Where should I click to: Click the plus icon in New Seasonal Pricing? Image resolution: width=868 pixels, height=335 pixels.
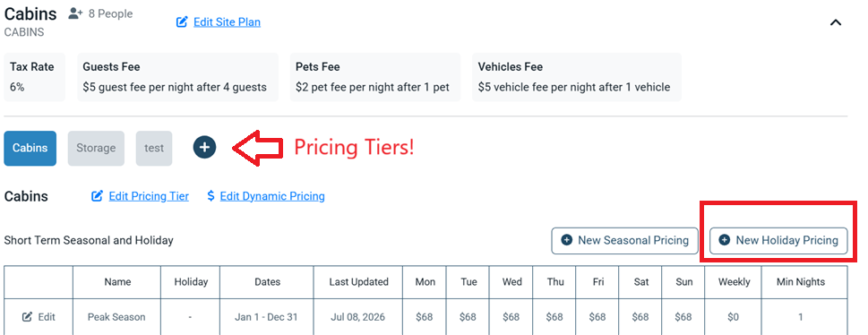[x=566, y=240]
